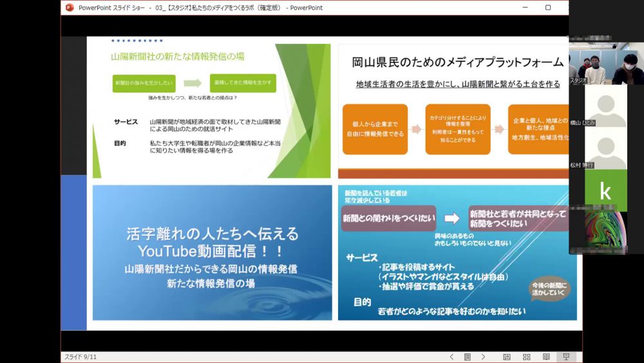Click the 今後の新聞に活かしていく bubble
This screenshot has width=644, height=363.
pos(549,289)
